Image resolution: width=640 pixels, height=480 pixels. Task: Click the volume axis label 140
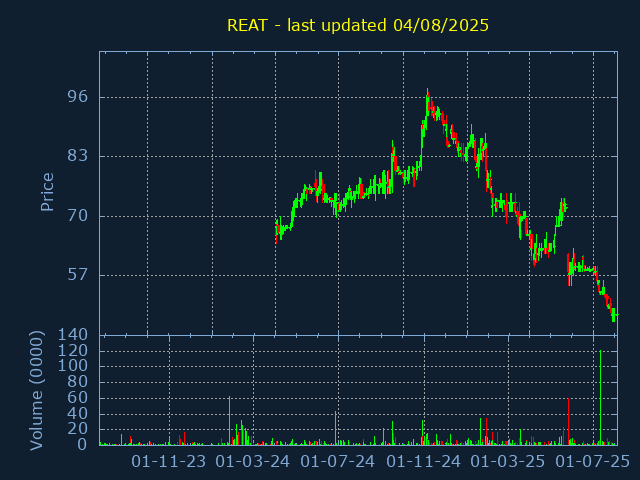[73, 335]
